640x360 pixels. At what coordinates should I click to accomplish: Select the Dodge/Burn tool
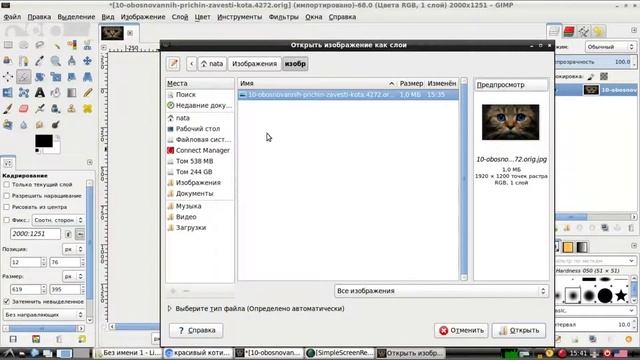coord(56,124)
